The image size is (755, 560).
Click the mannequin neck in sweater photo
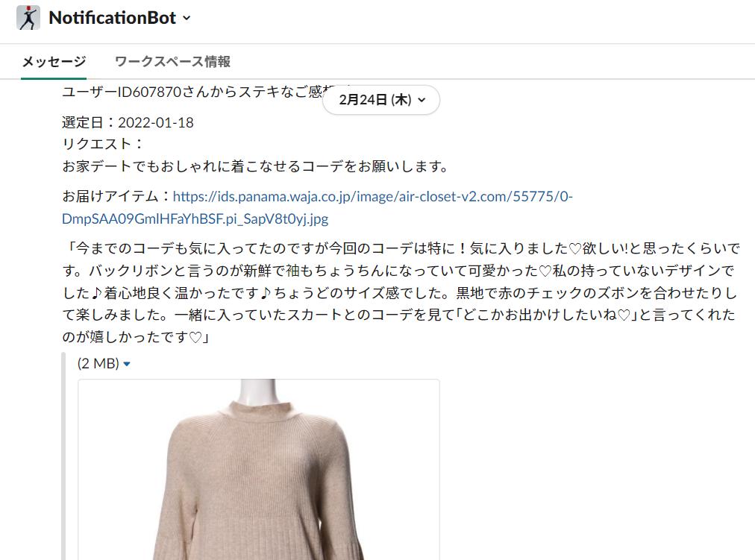point(259,392)
